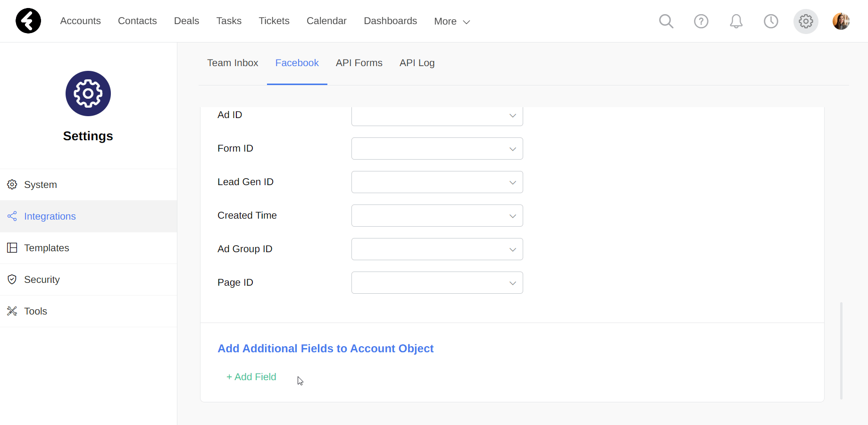Screen dimensions: 868x425
Task: Open the notifications bell
Action: [736, 21]
